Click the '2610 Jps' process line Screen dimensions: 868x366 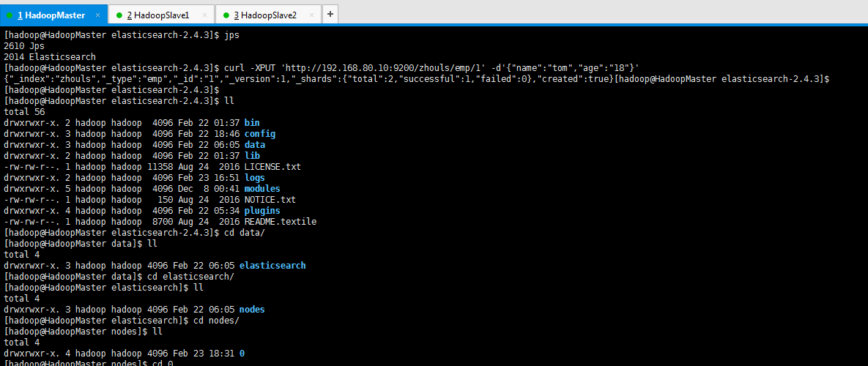pos(23,46)
